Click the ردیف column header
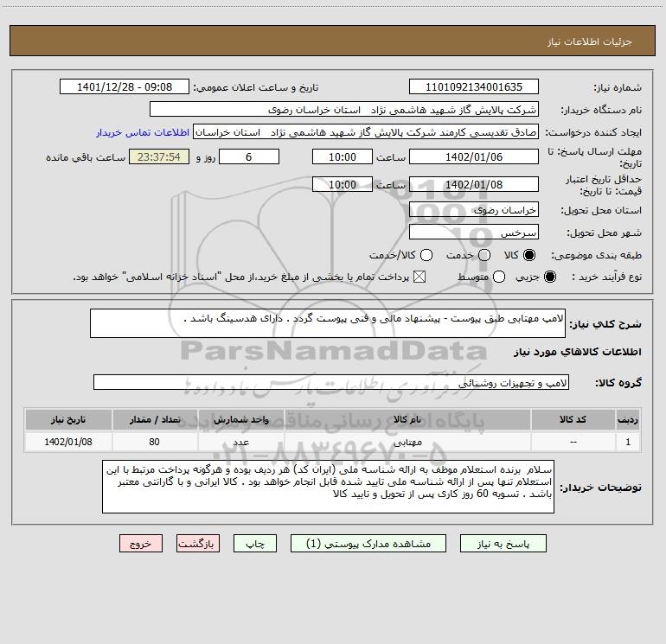This screenshot has height=644, width=666. (x=628, y=420)
